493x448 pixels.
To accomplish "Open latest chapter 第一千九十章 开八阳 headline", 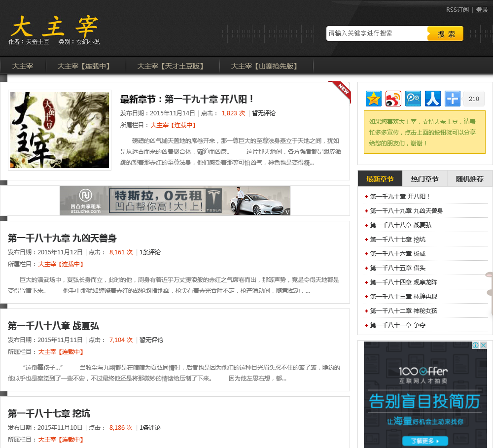I will 187,100.
